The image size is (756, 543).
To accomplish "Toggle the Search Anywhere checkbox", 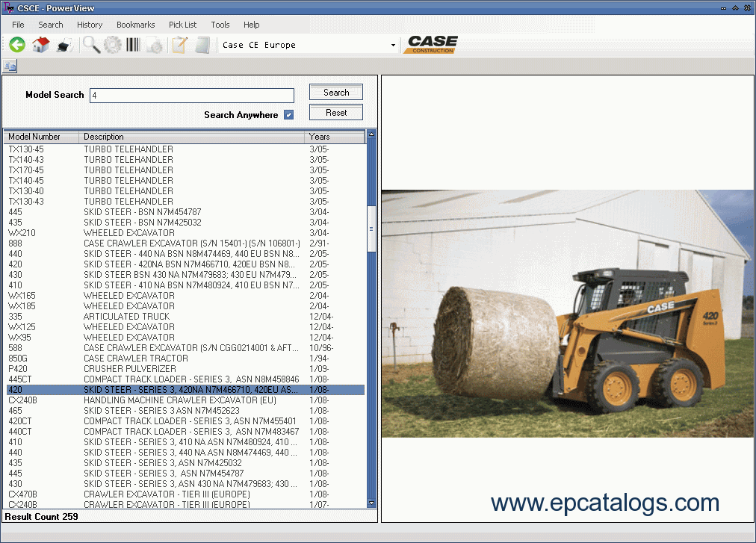I will point(289,115).
